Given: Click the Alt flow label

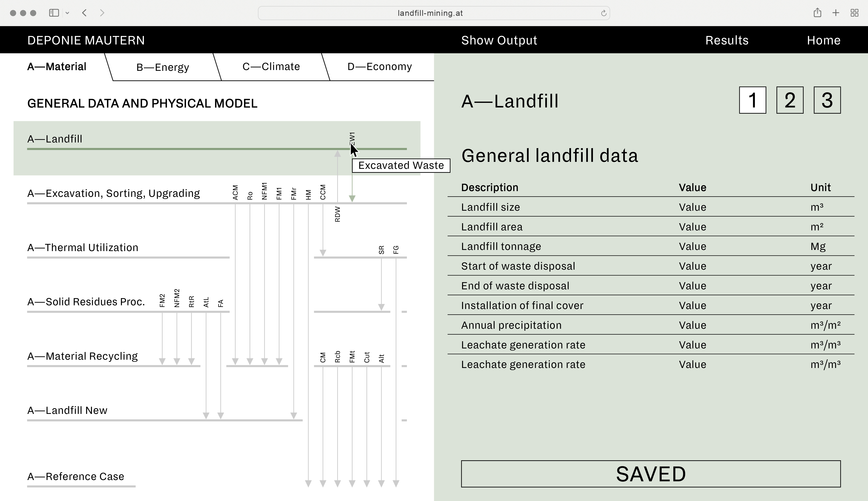Looking at the screenshot, I should click(381, 358).
